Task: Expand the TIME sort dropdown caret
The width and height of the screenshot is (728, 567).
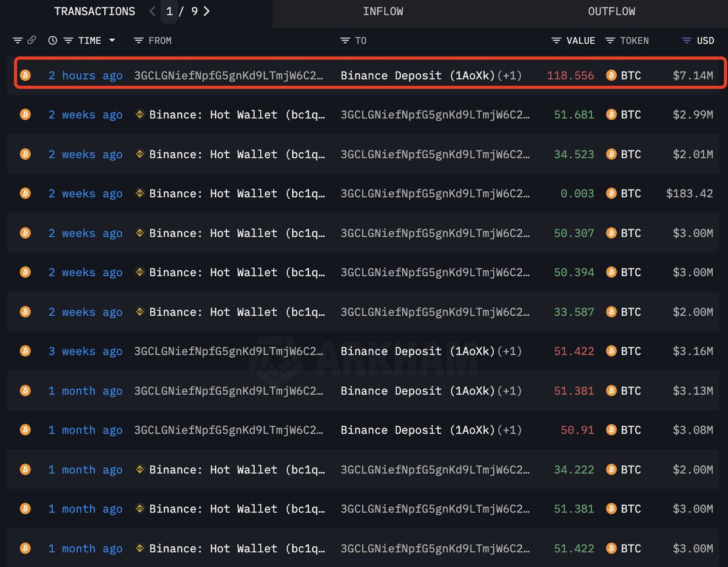Action: pyautogui.click(x=112, y=41)
